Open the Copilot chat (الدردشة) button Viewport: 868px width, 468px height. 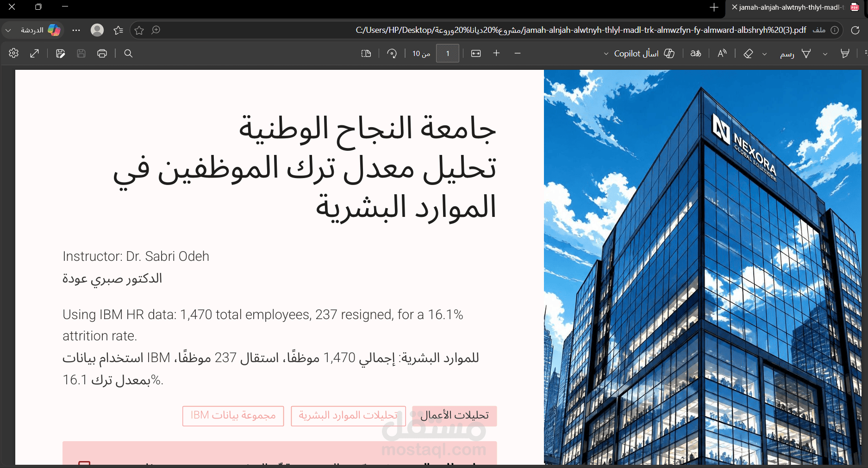click(x=41, y=30)
